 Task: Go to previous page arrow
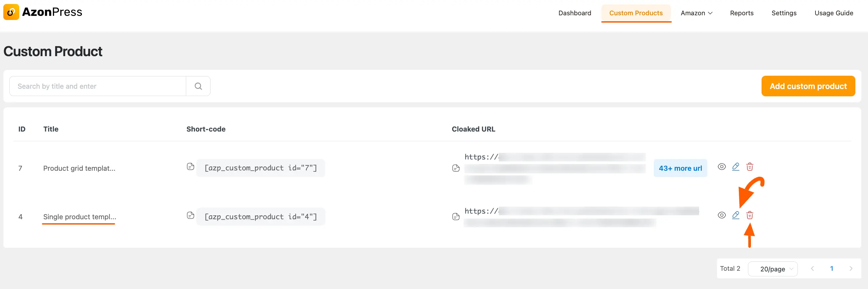pyautogui.click(x=812, y=268)
